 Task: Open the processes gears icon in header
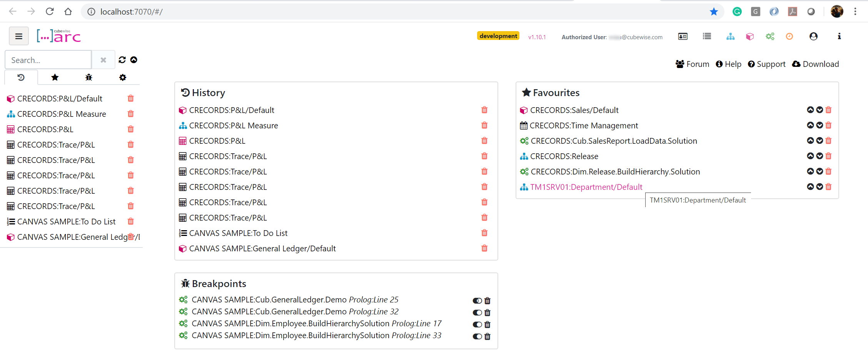tap(770, 37)
